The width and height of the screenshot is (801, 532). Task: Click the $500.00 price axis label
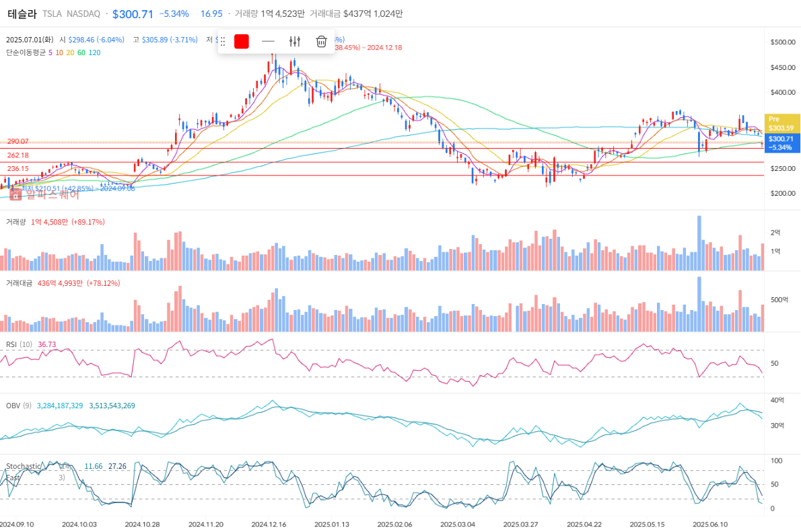coord(783,42)
